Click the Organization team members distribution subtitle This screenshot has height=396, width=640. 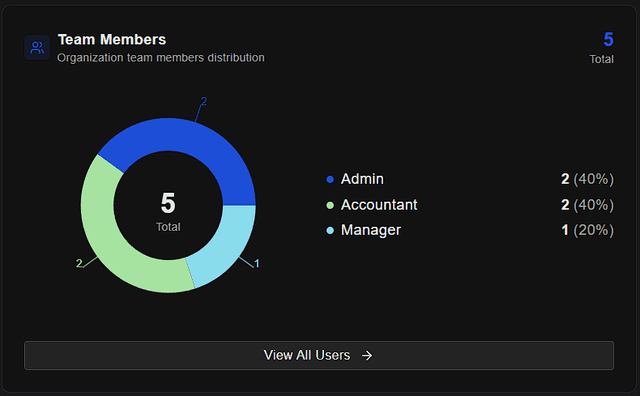pyautogui.click(x=161, y=58)
